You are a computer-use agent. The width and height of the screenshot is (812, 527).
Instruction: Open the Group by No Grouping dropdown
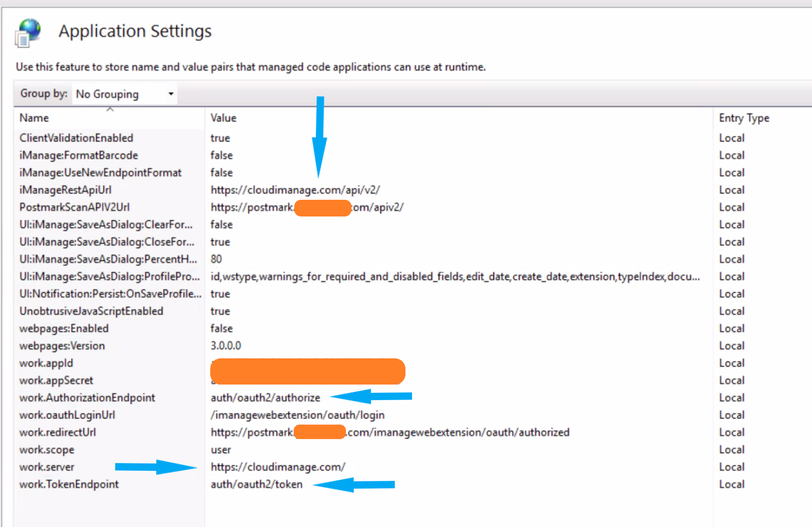click(x=125, y=94)
